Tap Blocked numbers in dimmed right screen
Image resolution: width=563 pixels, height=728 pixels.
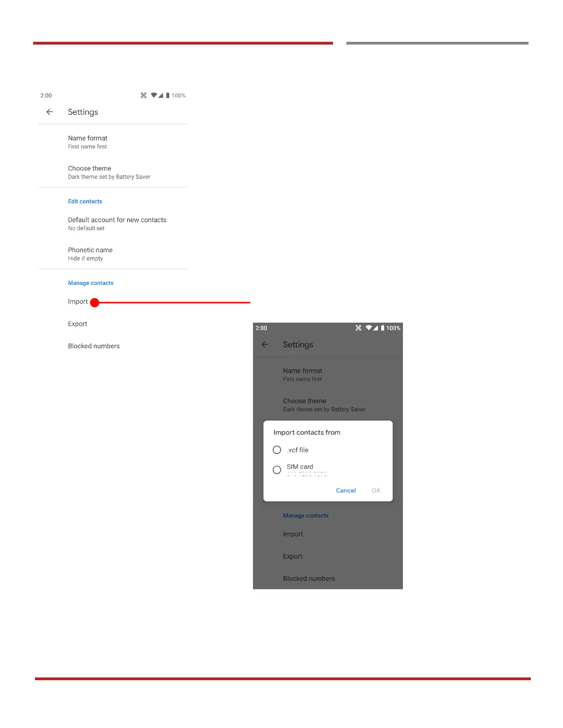[x=309, y=579]
